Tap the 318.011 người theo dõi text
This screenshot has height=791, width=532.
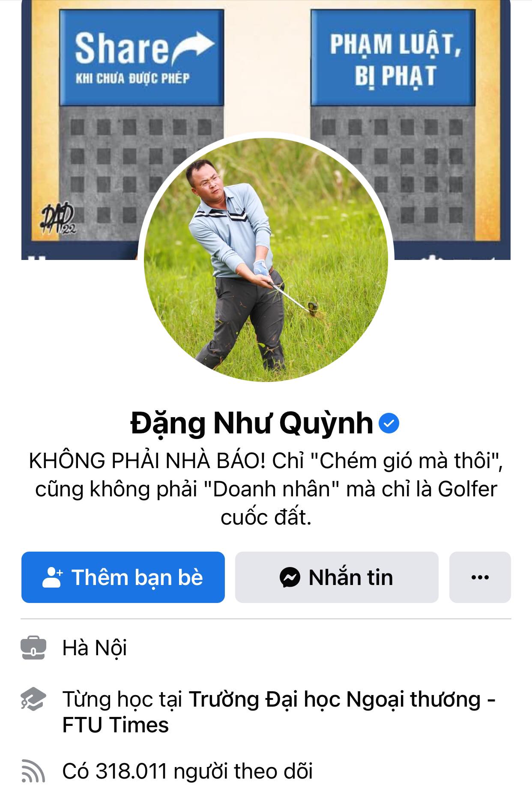point(188,771)
